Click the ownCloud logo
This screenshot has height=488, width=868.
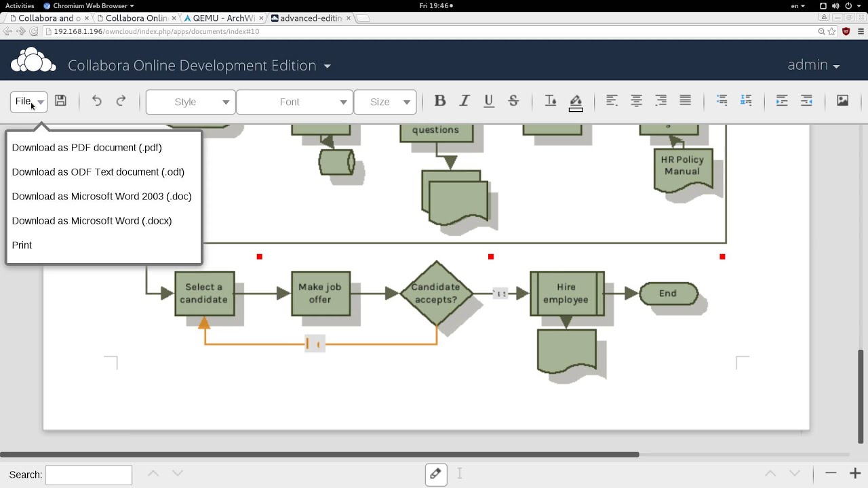pos(33,60)
